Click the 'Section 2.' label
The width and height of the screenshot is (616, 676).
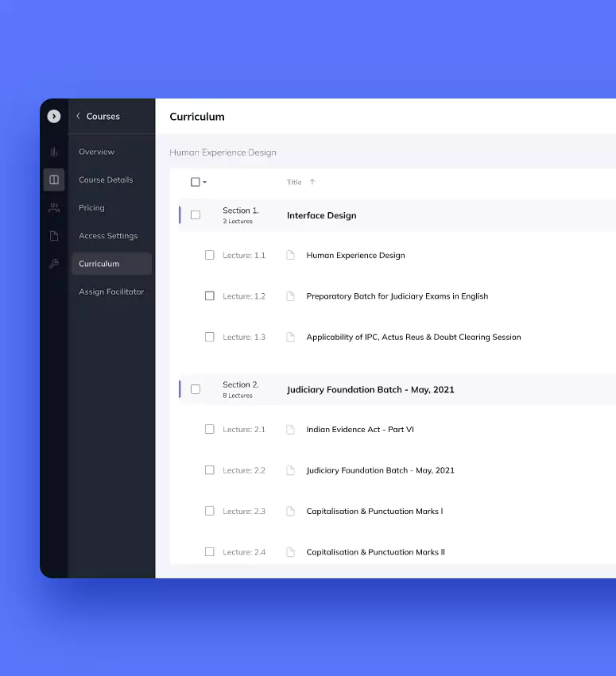coord(241,384)
